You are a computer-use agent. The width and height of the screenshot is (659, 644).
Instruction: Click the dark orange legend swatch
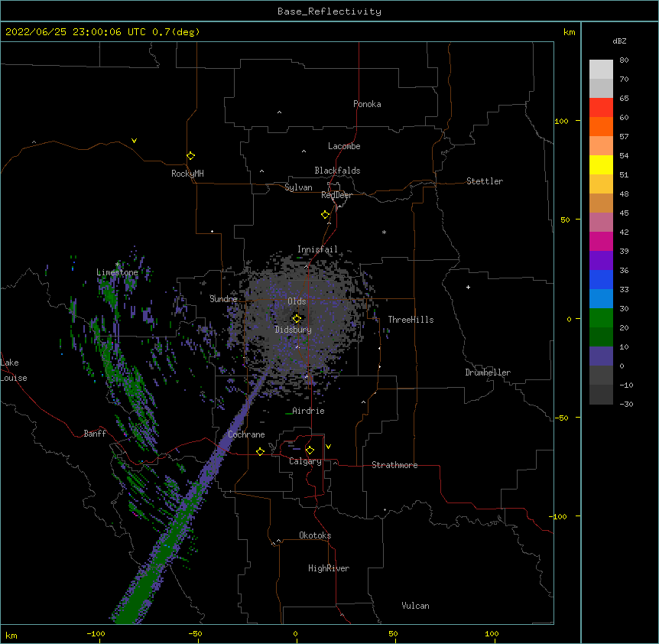[601, 126]
